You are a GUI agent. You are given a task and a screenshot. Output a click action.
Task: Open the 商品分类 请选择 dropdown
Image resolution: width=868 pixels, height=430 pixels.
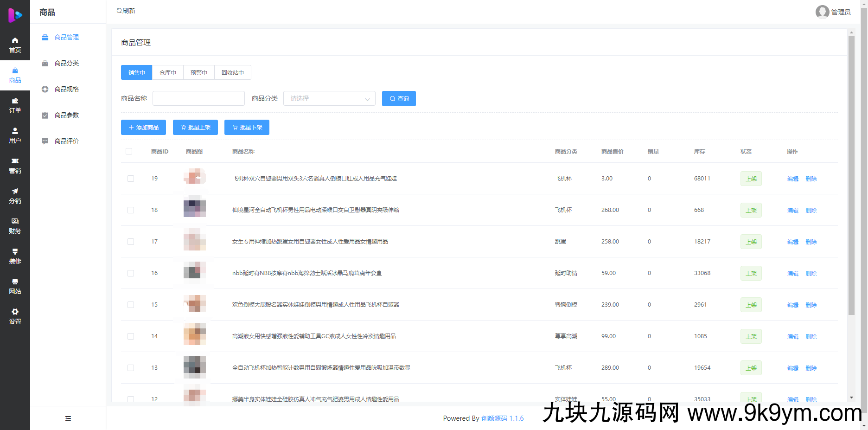coord(329,98)
